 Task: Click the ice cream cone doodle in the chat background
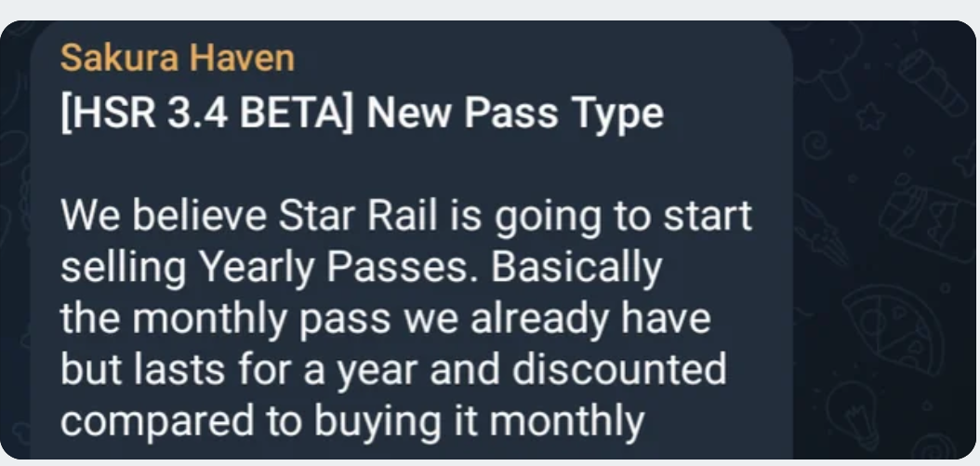pos(820,230)
